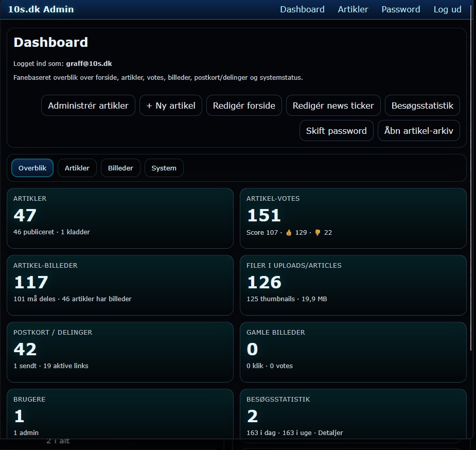Click the Artikel-billeder count 117
This screenshot has width=476, height=450.
[x=31, y=282]
